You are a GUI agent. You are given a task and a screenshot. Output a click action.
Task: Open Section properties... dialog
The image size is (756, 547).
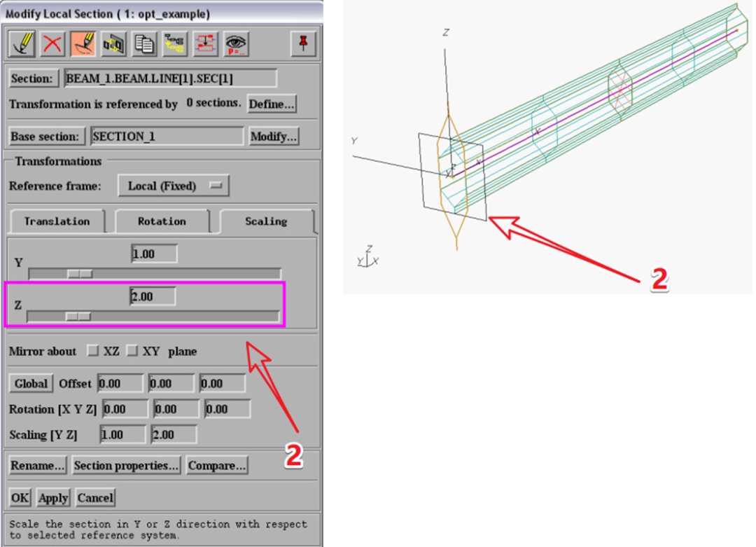(126, 465)
